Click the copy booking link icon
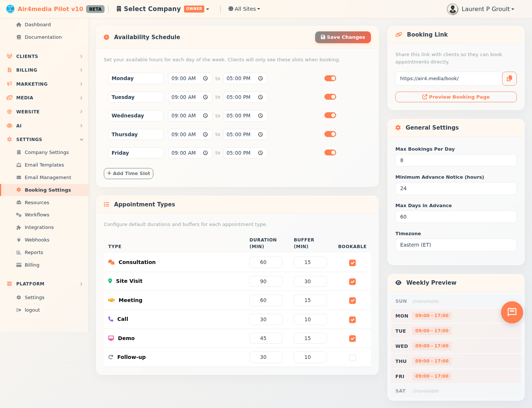The width and height of the screenshot is (532, 408). pyautogui.click(x=509, y=79)
